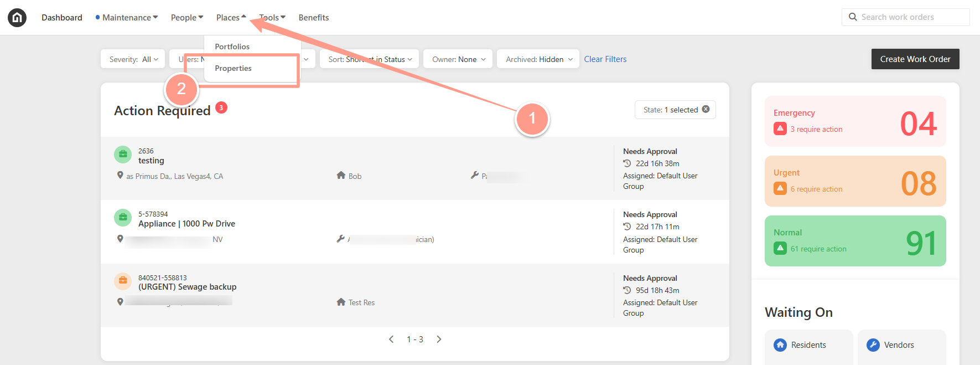The height and width of the screenshot is (365, 980).
Task: Click the blue dot next to Maintenance
Action: (x=98, y=17)
